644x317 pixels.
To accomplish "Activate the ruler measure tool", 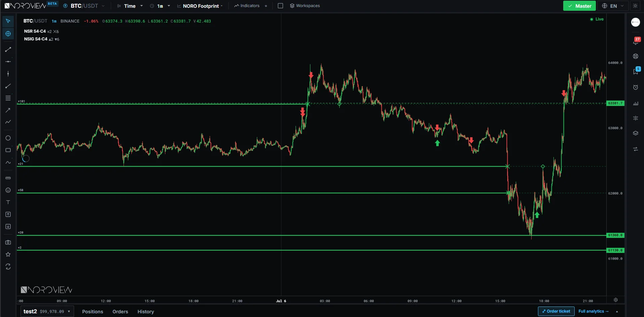I will pyautogui.click(x=8, y=178).
